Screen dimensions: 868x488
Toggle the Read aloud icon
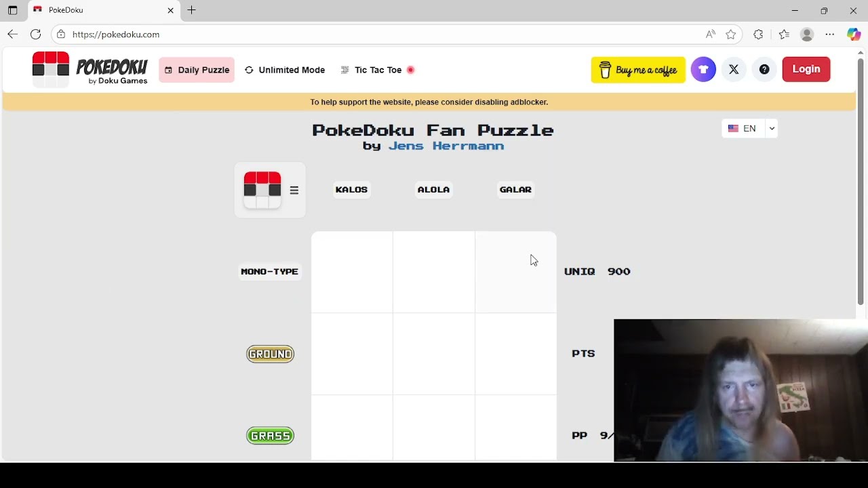coord(710,34)
